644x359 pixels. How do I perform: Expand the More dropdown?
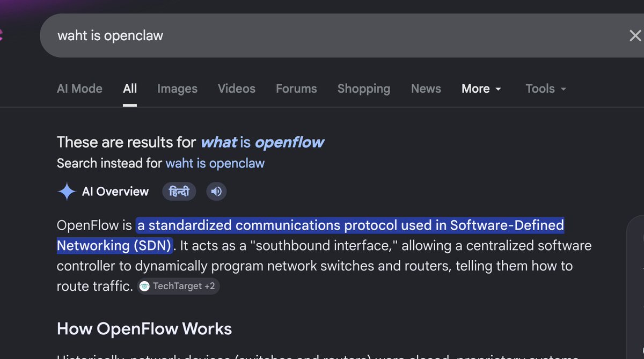coord(481,89)
